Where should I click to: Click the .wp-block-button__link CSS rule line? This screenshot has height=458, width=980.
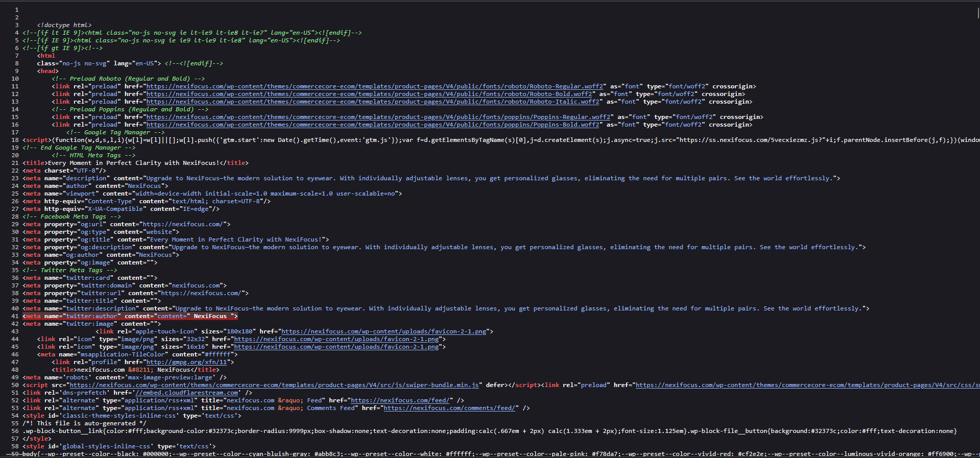coord(490,431)
